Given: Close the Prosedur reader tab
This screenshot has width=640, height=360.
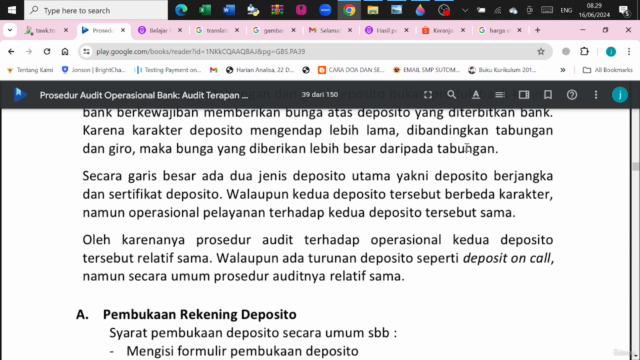Looking at the screenshot, I should click(123, 30).
